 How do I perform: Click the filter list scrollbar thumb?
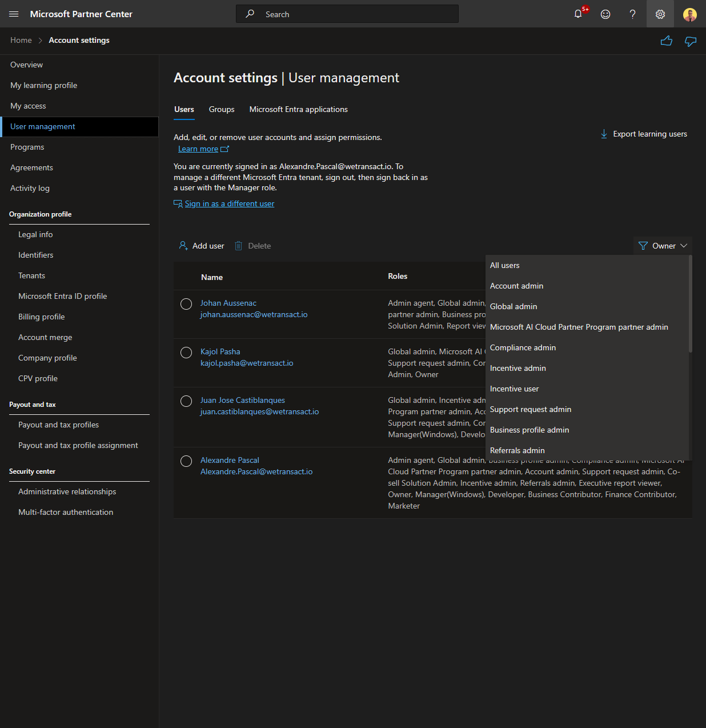691,303
